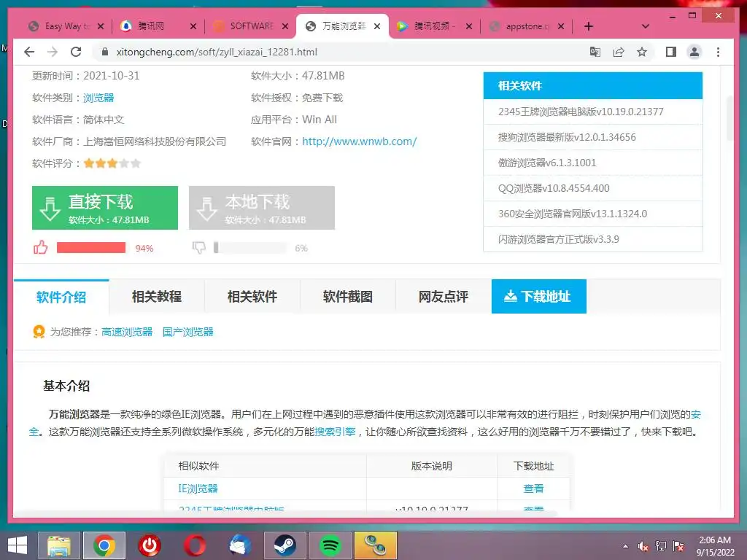Open the 浏览器 category link
The height and width of the screenshot is (560, 747).
point(98,98)
